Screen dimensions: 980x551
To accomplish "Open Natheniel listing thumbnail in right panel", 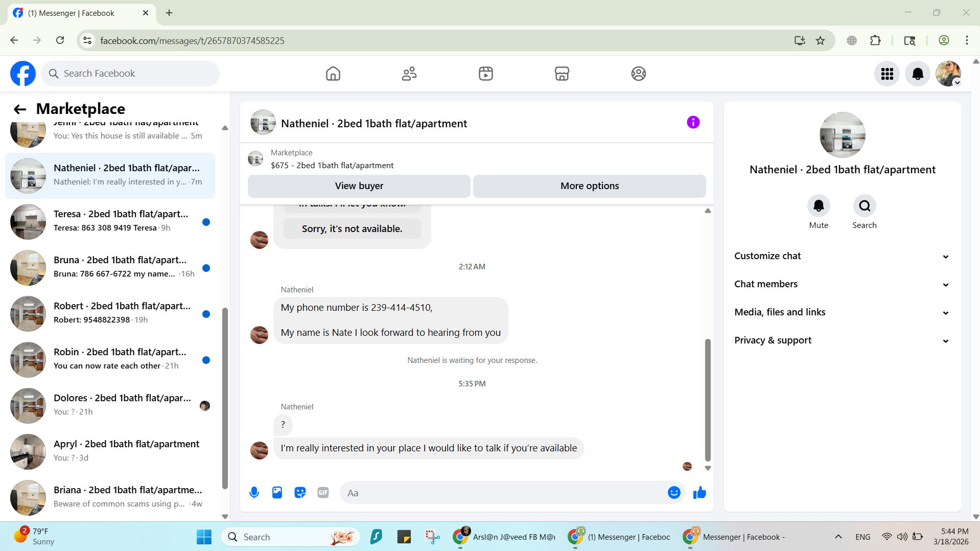I will [842, 135].
